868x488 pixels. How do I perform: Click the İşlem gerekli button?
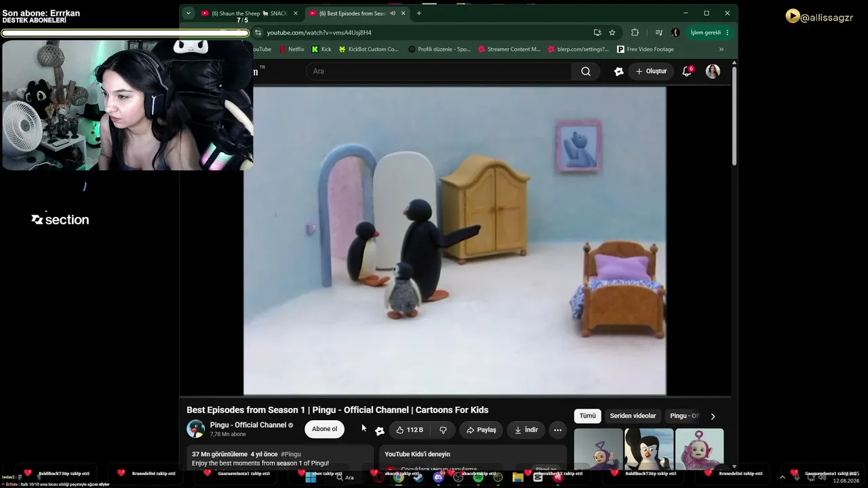point(709,33)
